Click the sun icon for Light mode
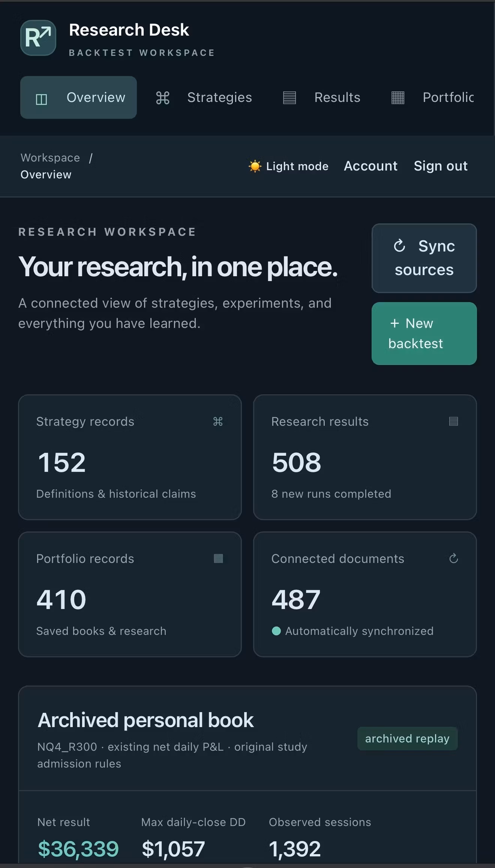This screenshot has height=868, width=495. point(255,166)
